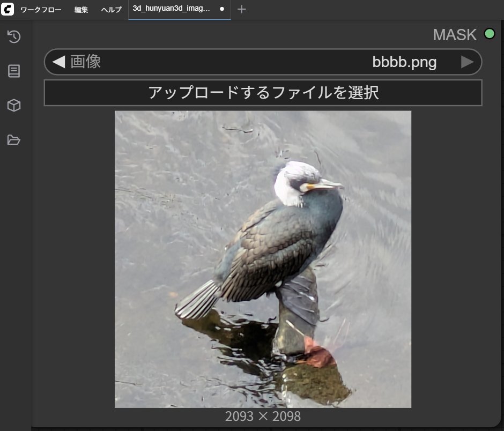Click the MASK output green connector dot
The image size is (504, 431).
pyautogui.click(x=489, y=34)
